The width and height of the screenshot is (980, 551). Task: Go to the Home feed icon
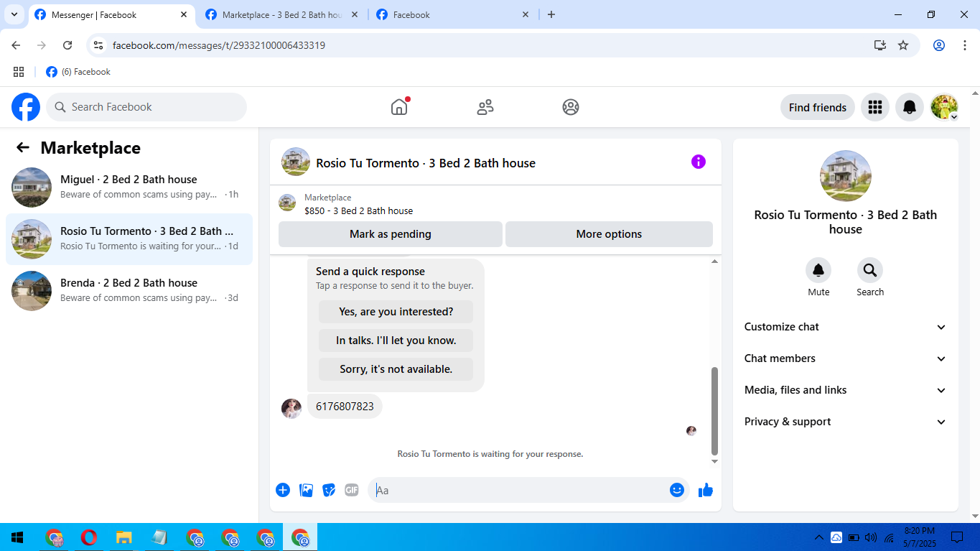pyautogui.click(x=399, y=107)
